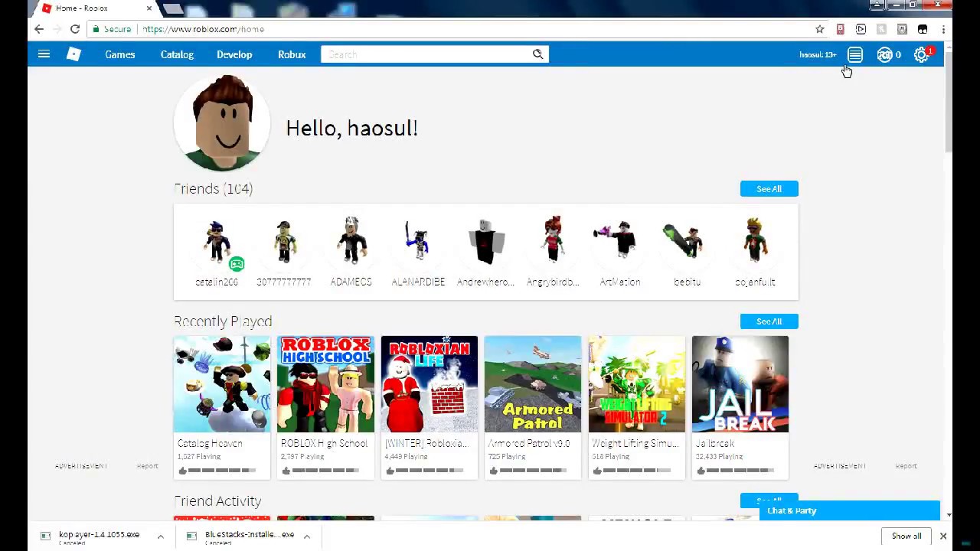Close the Home - Roblox browser tab
980x551 pixels.
point(149,8)
